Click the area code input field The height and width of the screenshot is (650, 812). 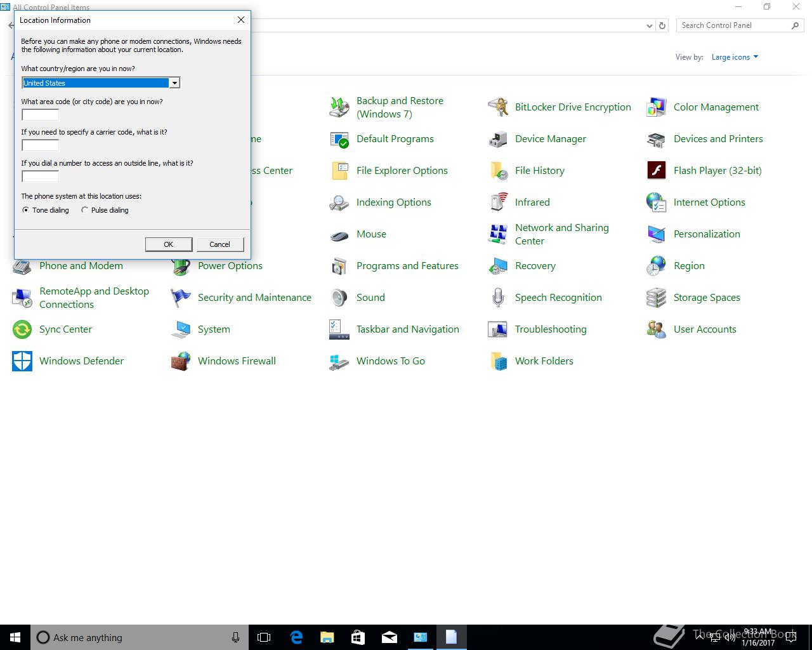click(x=41, y=115)
